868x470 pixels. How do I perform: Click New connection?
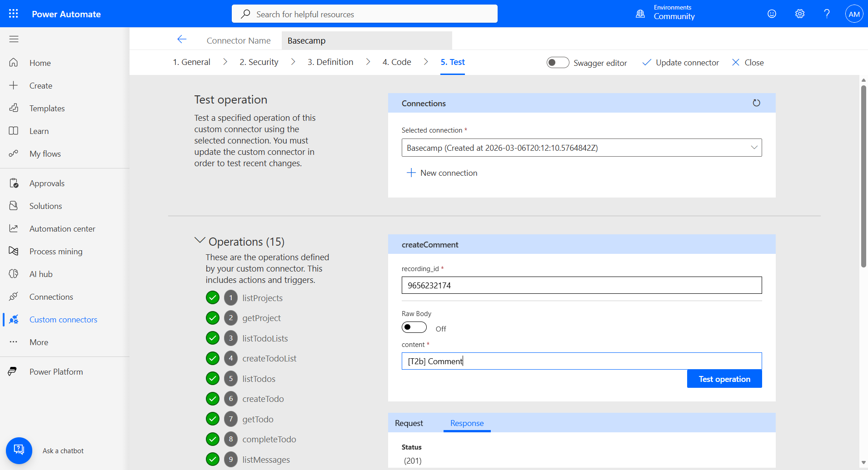(x=442, y=173)
